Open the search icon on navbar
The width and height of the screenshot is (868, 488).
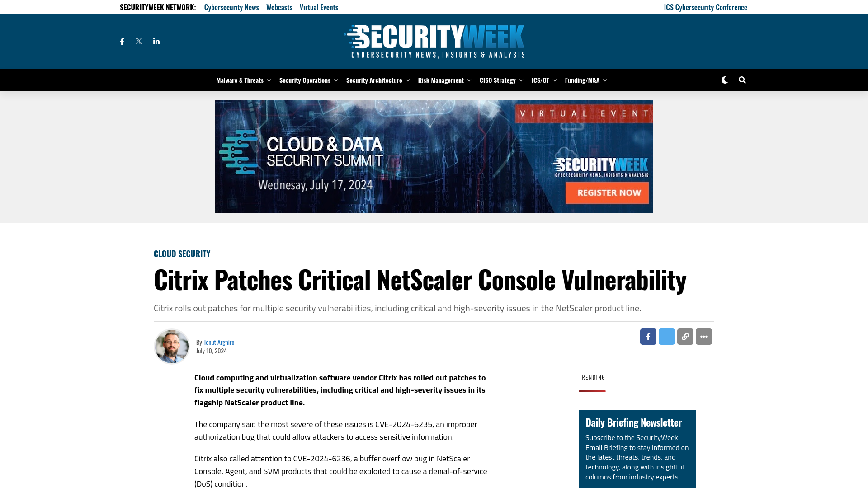pyautogui.click(x=741, y=80)
